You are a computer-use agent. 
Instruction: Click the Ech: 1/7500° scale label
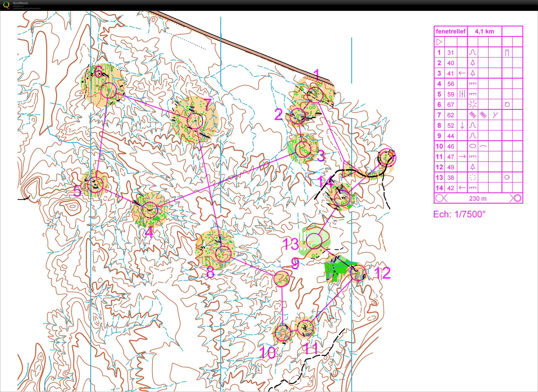point(459,214)
